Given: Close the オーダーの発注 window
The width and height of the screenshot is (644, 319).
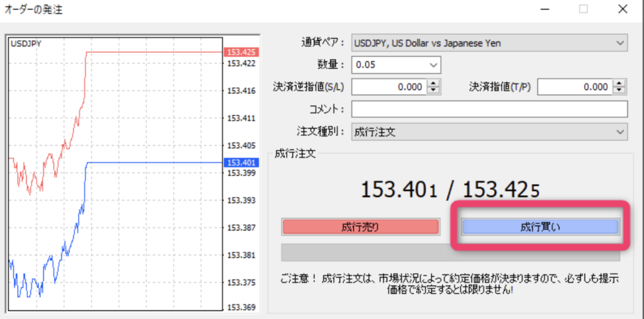Looking at the screenshot, I should [x=622, y=9].
